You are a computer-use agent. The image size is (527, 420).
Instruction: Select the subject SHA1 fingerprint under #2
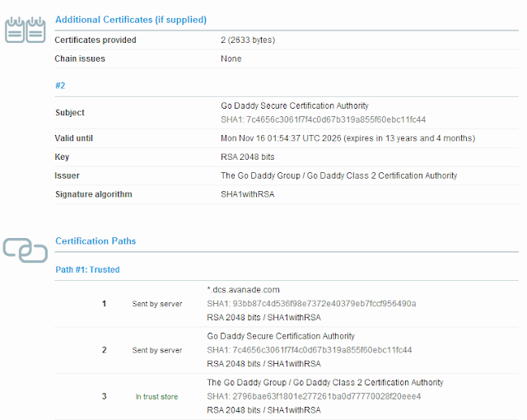[x=323, y=119]
